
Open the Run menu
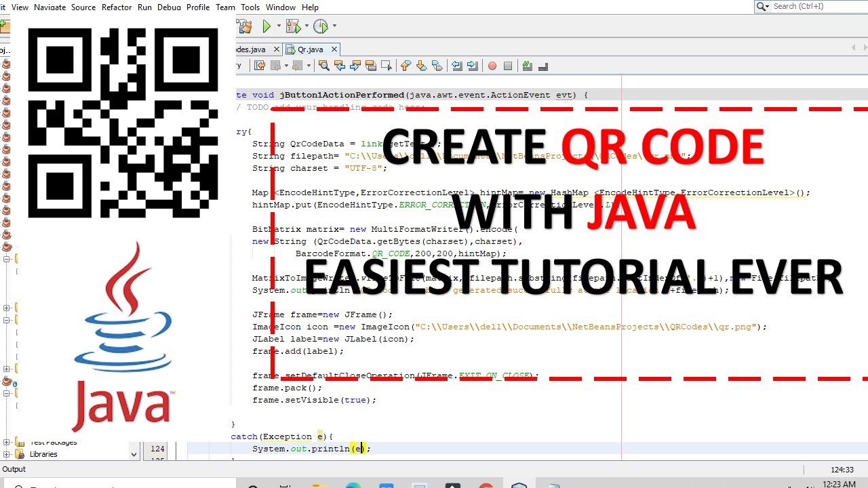(x=144, y=7)
